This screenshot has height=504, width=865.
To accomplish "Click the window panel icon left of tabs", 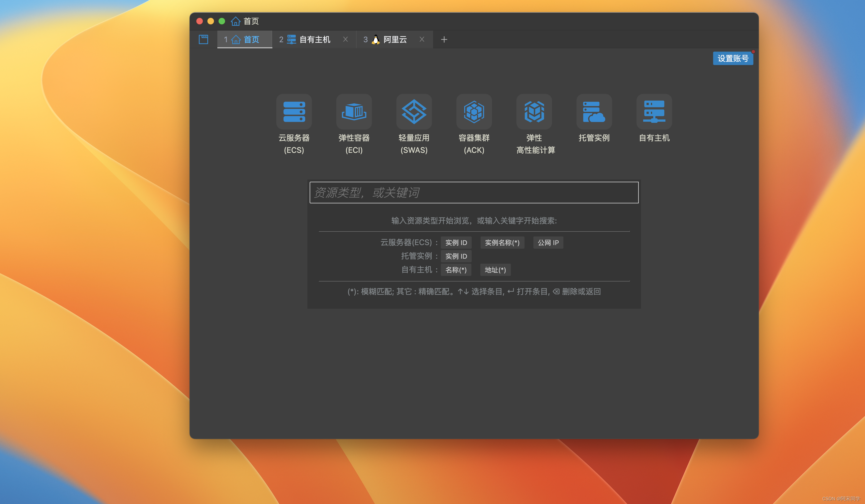I will 203,39.
